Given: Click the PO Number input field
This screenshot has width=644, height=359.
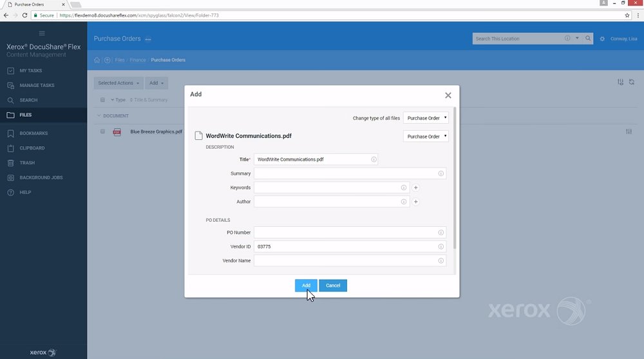Looking at the screenshot, I should [350, 232].
